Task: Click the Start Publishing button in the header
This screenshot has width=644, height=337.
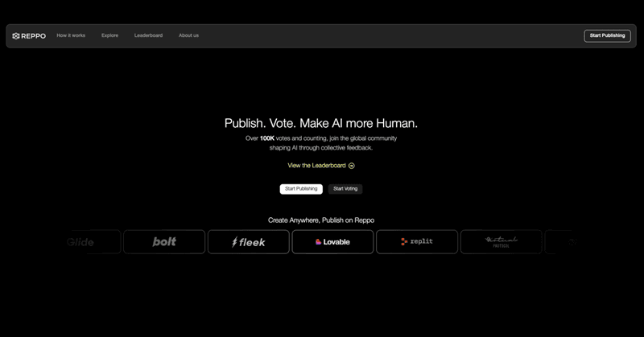Action: pos(607,35)
